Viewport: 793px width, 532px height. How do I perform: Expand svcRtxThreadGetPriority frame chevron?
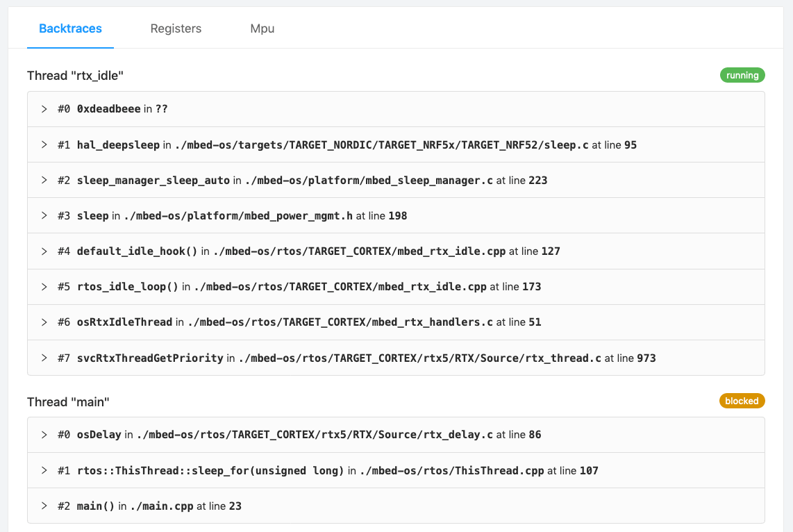[44, 358]
